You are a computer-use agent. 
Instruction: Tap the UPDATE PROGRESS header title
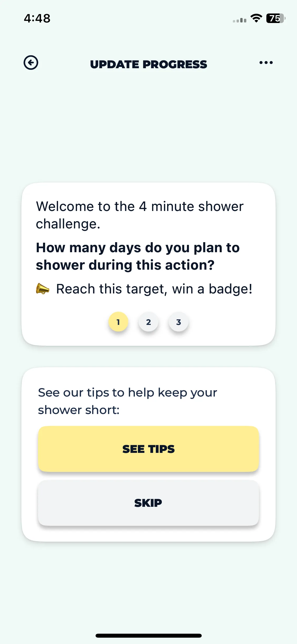click(149, 64)
